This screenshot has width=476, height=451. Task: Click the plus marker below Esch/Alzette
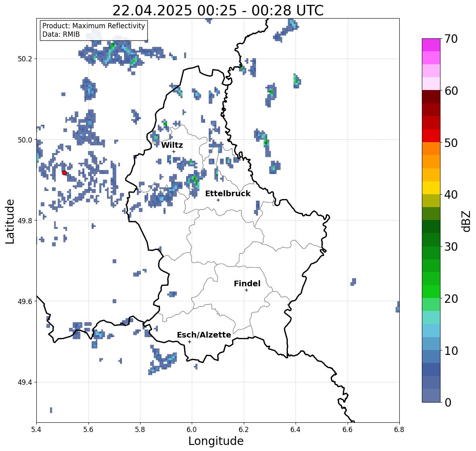click(189, 342)
